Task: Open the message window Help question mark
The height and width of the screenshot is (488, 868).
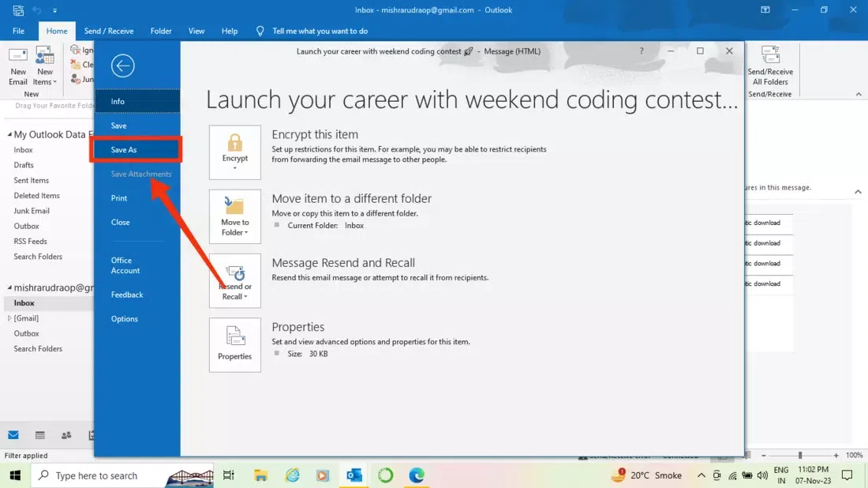Action: point(642,51)
